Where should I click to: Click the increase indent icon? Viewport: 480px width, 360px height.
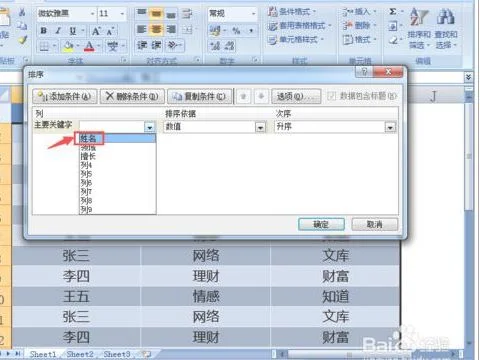[x=156, y=45]
